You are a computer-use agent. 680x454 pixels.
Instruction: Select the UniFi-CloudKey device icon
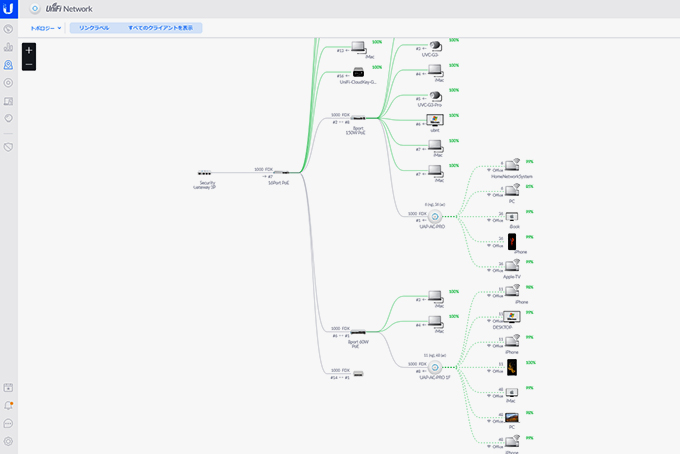pos(358,72)
